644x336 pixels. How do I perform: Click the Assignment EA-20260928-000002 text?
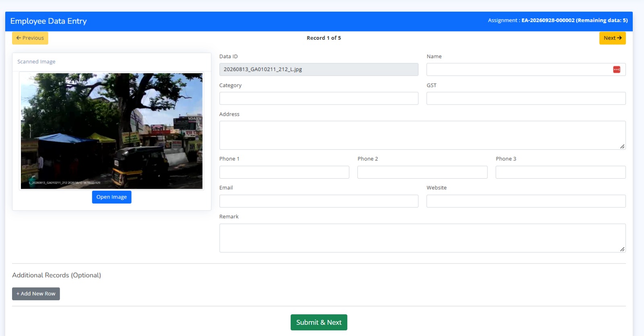tap(557, 20)
